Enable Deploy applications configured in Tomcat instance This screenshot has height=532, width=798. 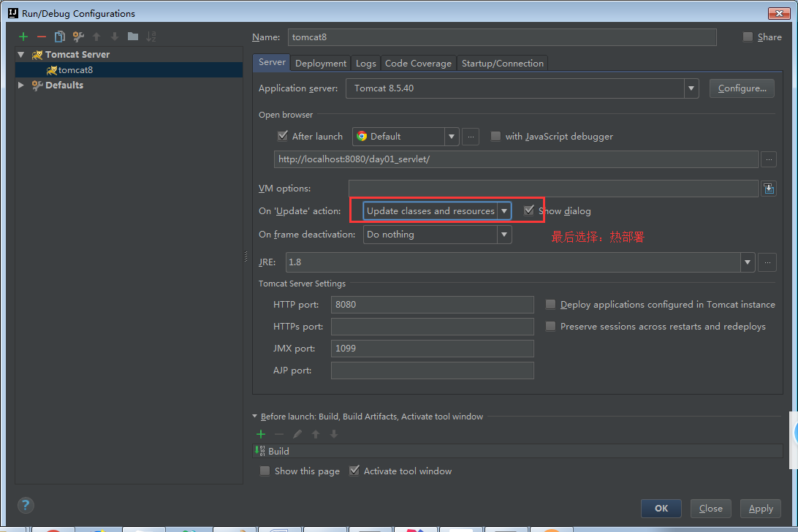coord(550,305)
